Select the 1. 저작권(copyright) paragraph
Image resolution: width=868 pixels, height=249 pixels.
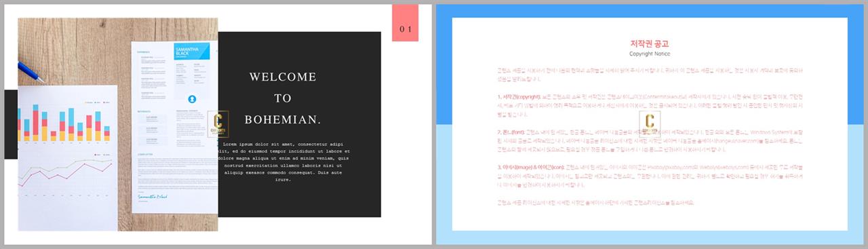[650, 106]
